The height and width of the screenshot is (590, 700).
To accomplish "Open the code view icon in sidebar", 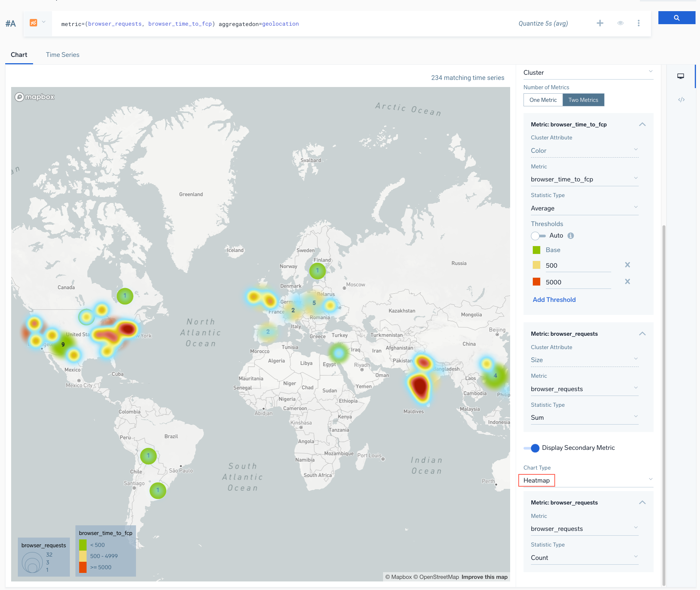I will [x=681, y=100].
